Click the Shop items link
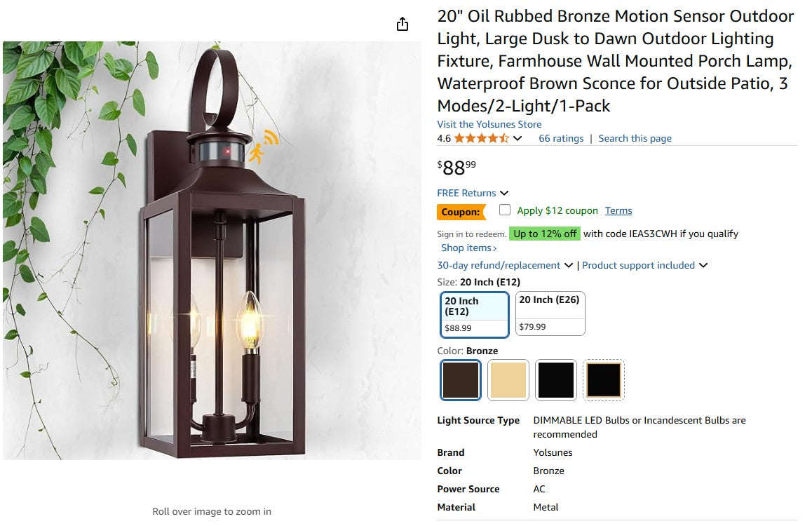812x526 pixels. tap(466, 248)
